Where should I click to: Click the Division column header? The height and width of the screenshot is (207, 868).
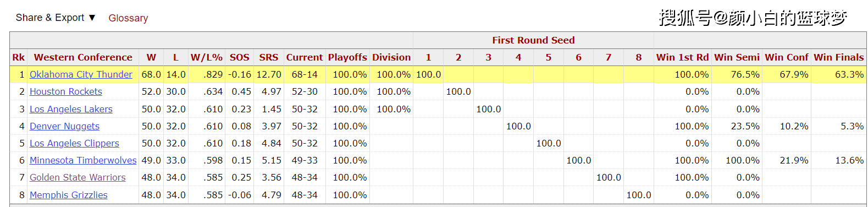pyautogui.click(x=391, y=57)
